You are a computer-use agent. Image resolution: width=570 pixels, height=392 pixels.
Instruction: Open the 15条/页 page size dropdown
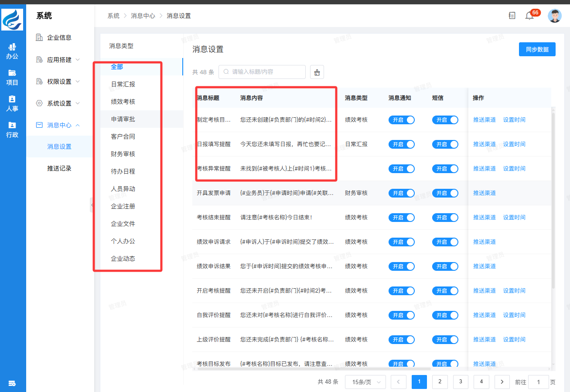point(365,382)
